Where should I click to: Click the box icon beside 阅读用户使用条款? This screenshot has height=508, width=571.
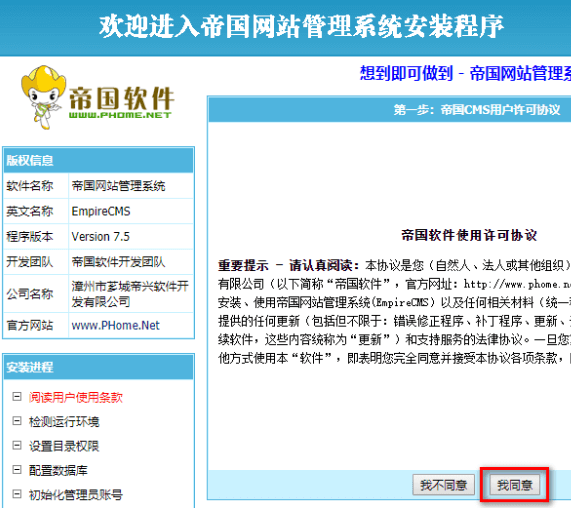pyautogui.click(x=17, y=396)
